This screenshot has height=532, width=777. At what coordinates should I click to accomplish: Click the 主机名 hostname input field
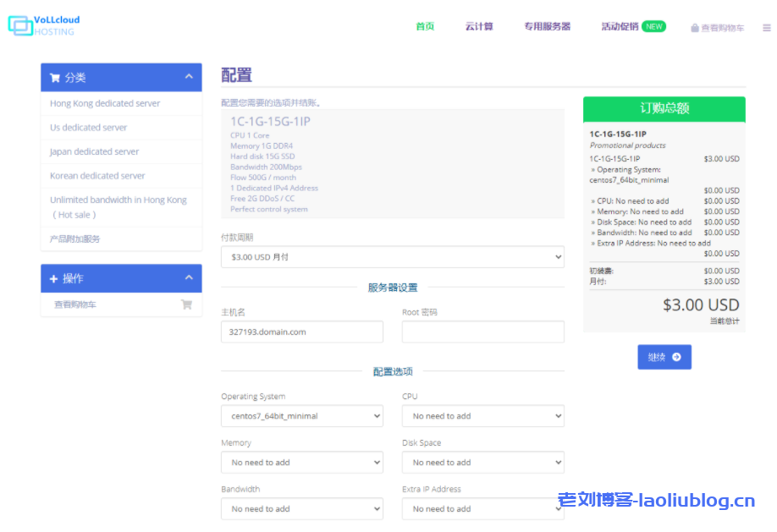click(x=301, y=332)
